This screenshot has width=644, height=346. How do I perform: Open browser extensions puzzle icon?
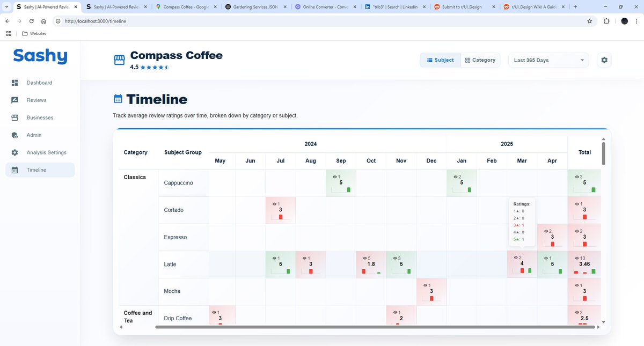[x=607, y=21]
